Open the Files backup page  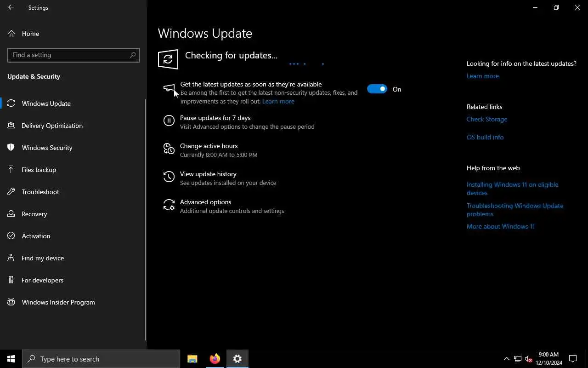click(73, 170)
